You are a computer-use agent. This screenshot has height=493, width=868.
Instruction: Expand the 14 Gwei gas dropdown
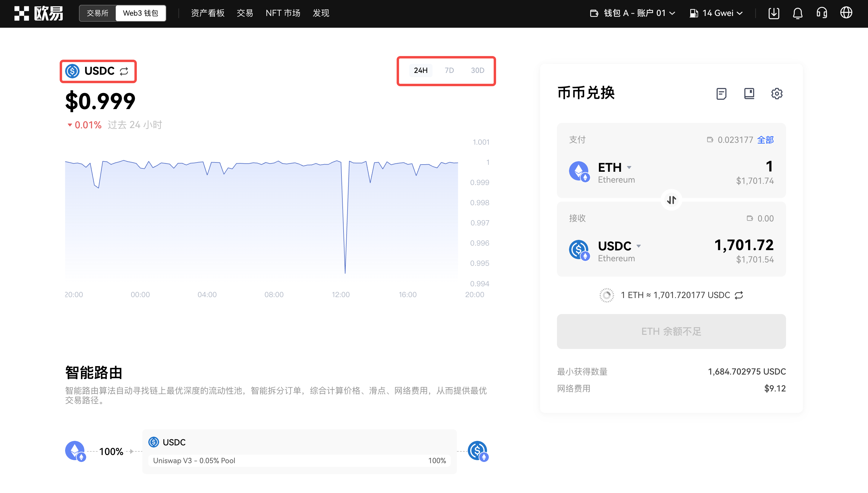716,13
